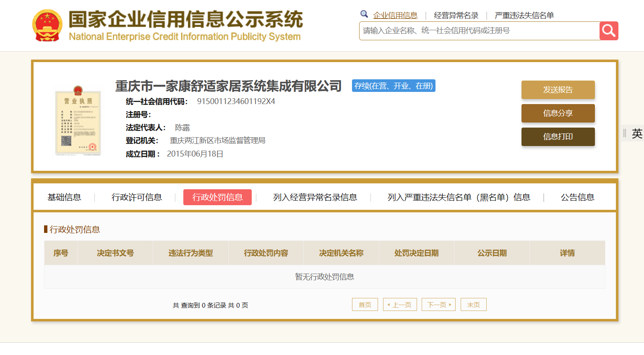
Task: Click the 行政处罚内容 column header
Action: (266, 253)
